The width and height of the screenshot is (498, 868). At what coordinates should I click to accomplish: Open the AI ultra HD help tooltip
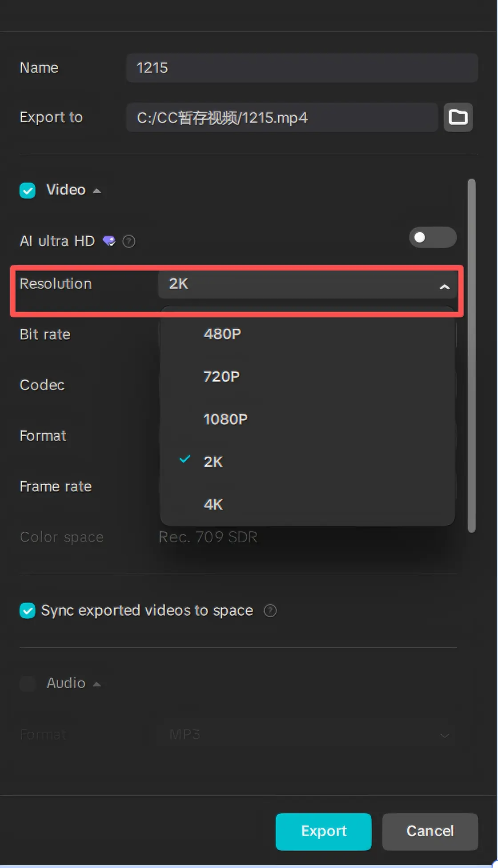(129, 241)
